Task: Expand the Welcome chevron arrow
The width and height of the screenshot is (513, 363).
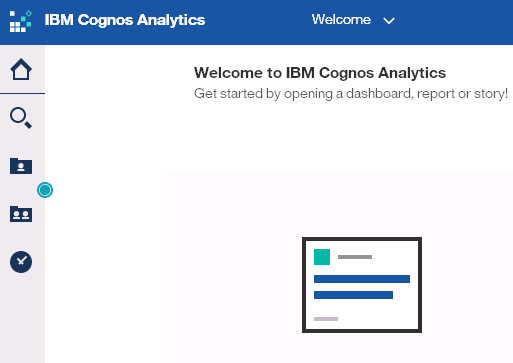Action: (x=389, y=21)
